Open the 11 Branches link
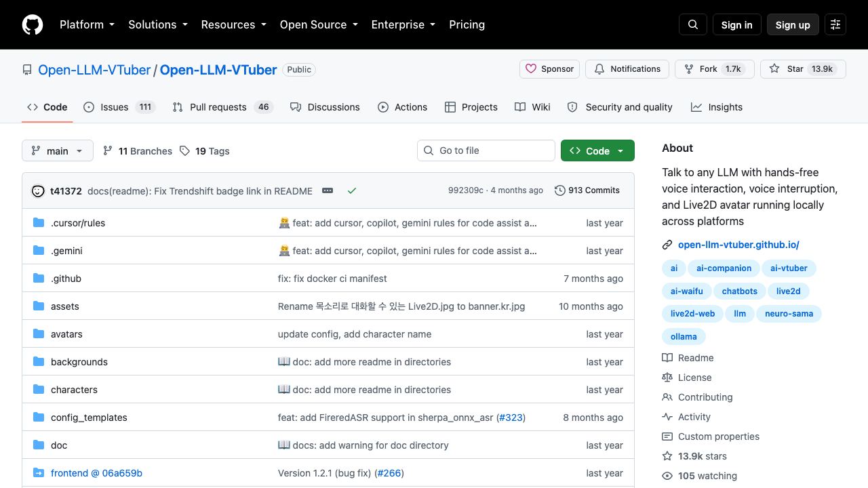 (138, 151)
